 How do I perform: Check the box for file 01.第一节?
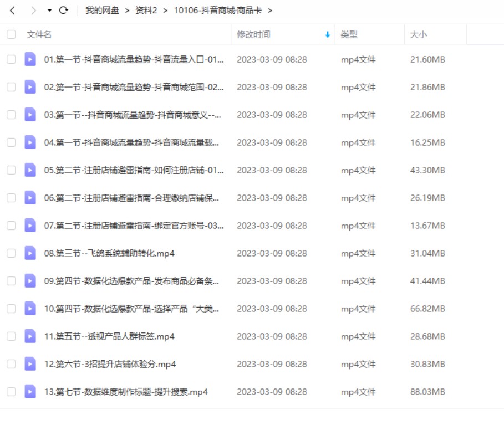tap(11, 59)
